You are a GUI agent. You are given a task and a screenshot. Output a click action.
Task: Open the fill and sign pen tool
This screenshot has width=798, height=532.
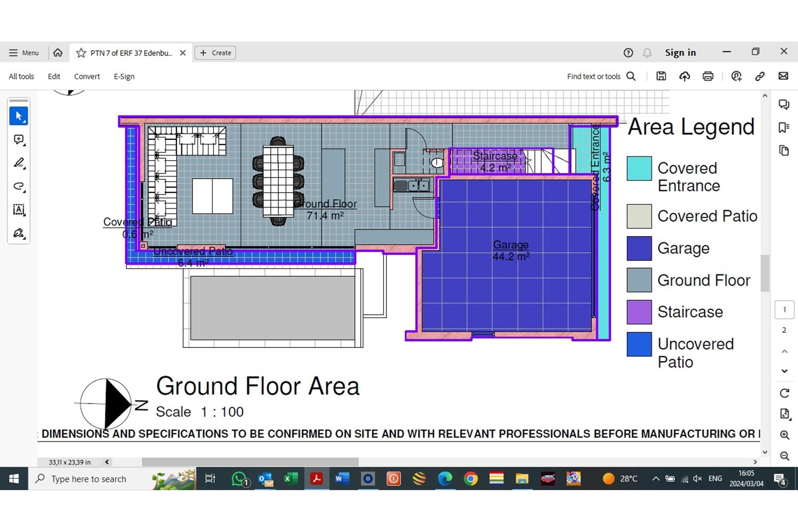[18, 233]
